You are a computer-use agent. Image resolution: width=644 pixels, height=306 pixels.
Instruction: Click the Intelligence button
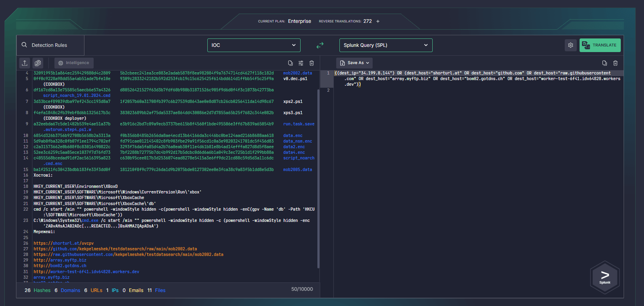click(74, 63)
